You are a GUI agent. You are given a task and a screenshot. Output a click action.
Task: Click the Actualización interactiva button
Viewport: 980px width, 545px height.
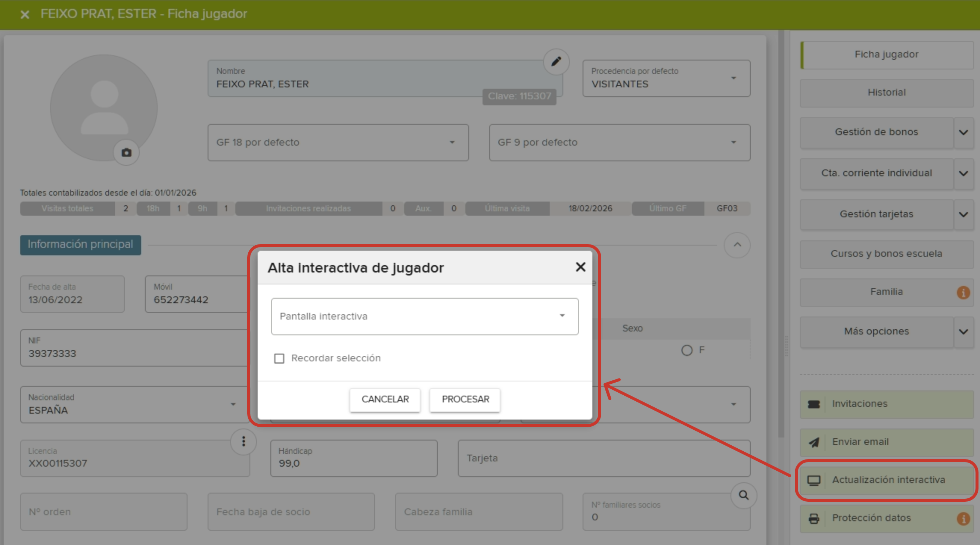(x=886, y=480)
